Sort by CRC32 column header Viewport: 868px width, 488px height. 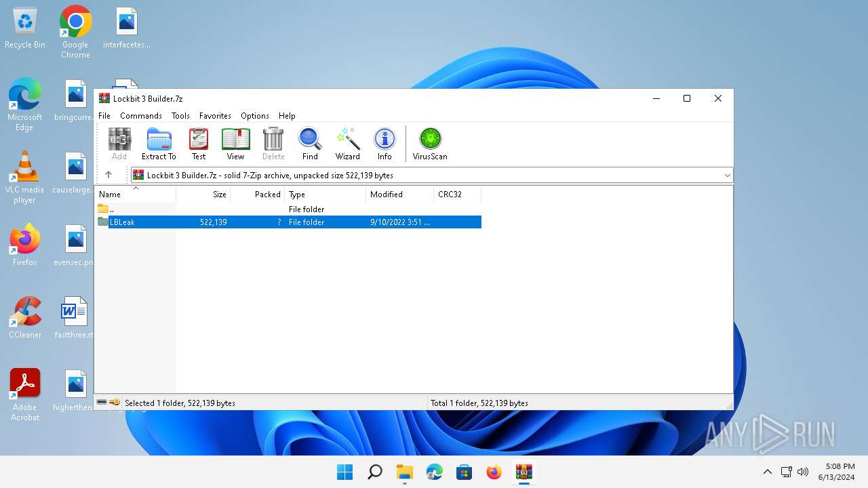click(458, 195)
